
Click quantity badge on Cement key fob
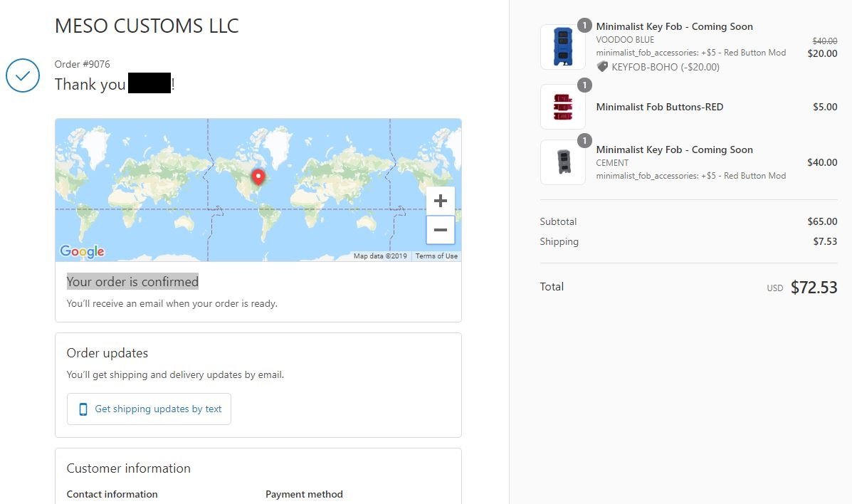[584, 141]
